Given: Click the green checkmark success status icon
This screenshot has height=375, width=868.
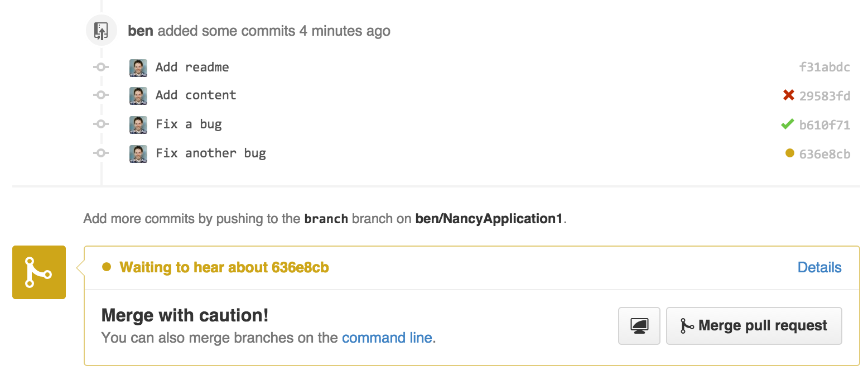Looking at the screenshot, I should coord(787,124).
